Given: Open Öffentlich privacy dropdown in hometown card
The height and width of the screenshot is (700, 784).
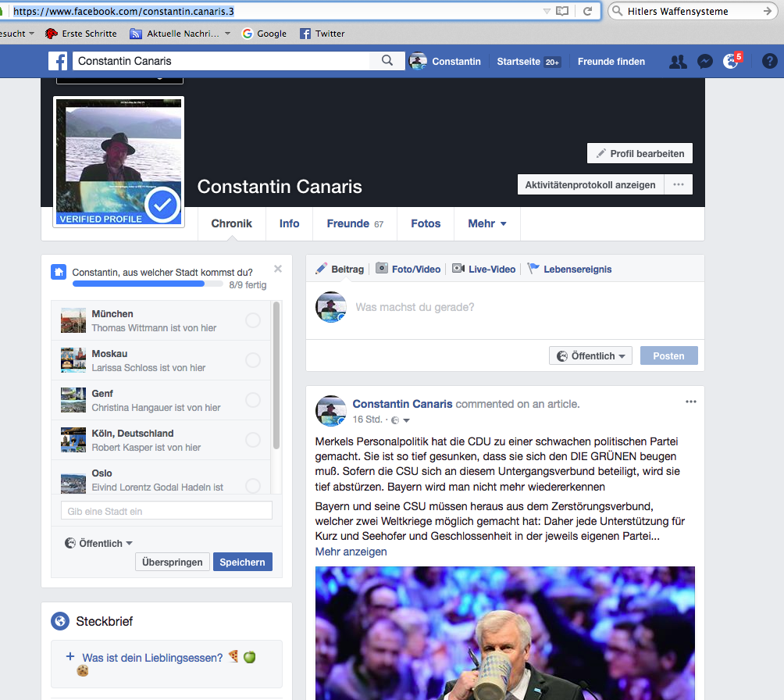Looking at the screenshot, I should click(x=98, y=544).
